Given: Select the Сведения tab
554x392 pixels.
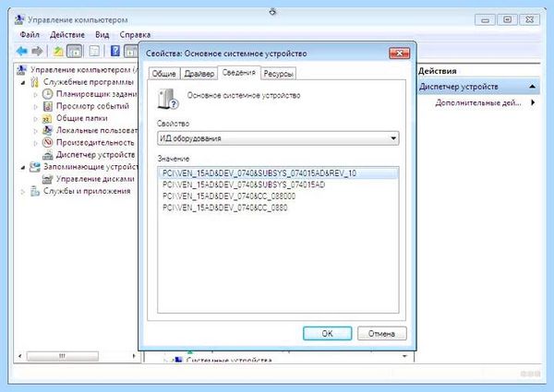Looking at the screenshot, I should point(239,72).
